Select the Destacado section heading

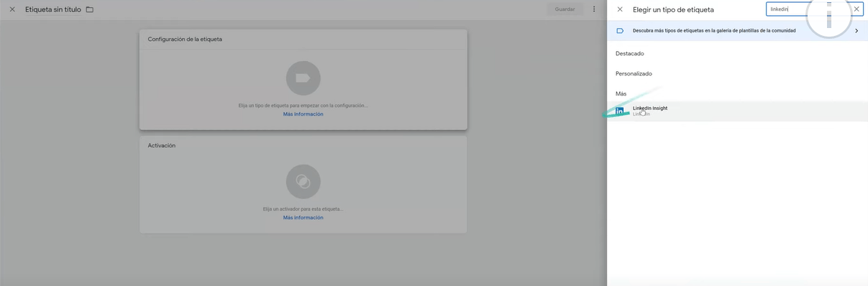tap(630, 54)
